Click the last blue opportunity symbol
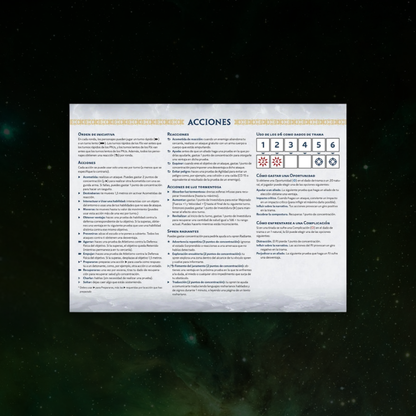The height and width of the screenshot is (416, 416). [333, 162]
